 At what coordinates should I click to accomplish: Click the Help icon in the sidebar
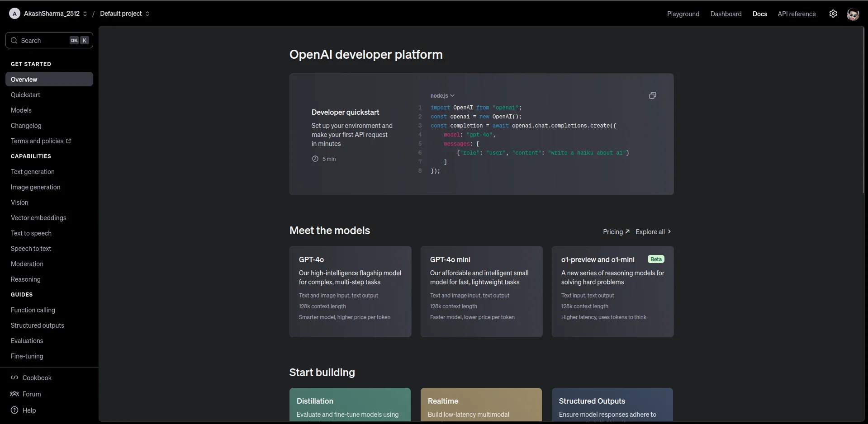14,410
